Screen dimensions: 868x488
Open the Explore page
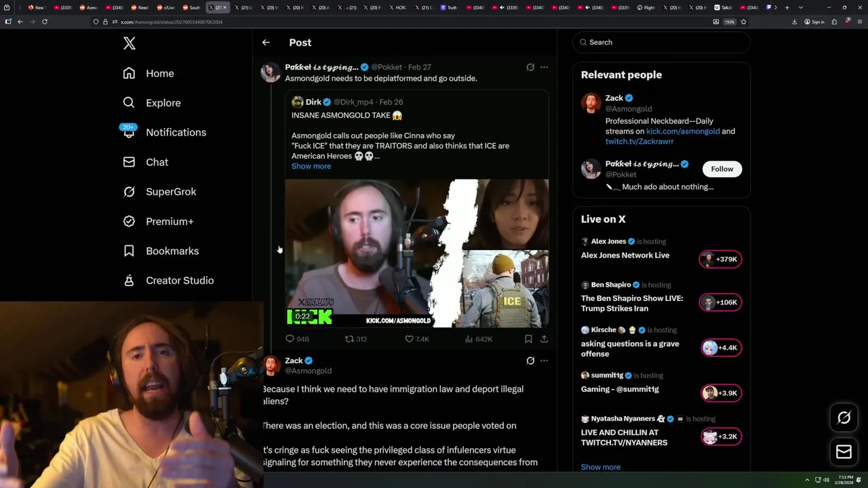152,103
